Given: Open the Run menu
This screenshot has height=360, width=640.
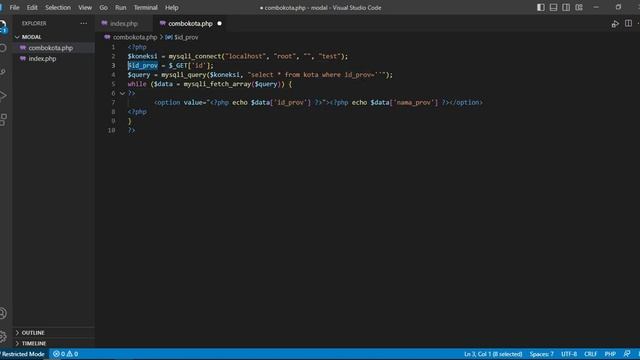Looking at the screenshot, I should 120,7.
